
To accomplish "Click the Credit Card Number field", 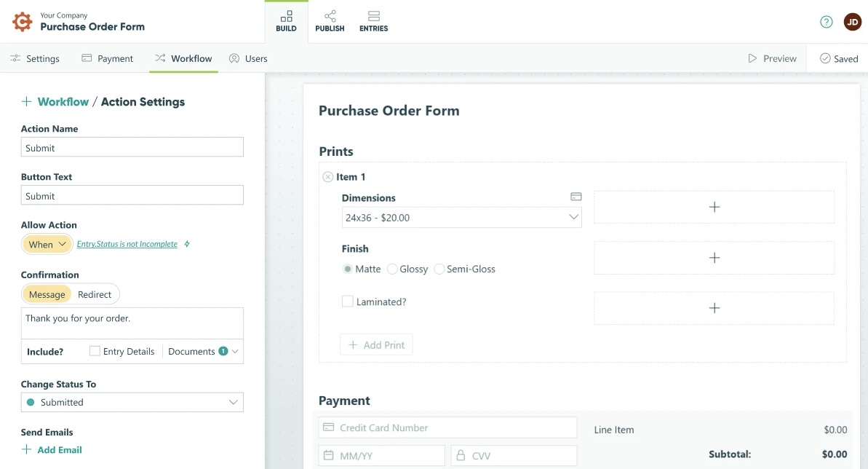I will 447,427.
